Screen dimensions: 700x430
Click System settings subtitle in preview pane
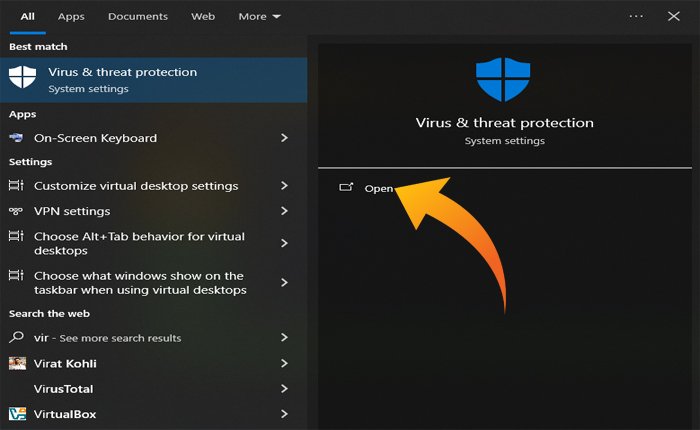(x=504, y=141)
